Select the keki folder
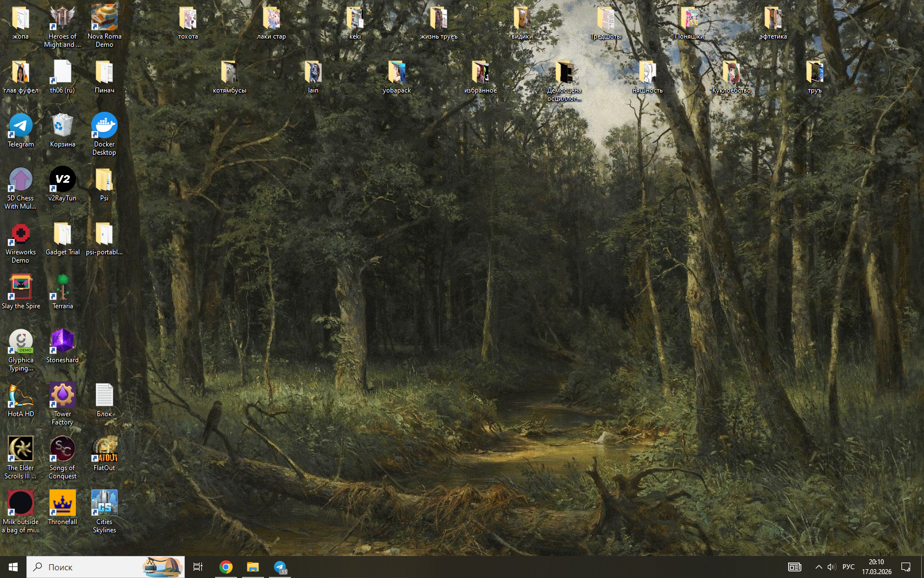924x578 pixels. tap(355, 23)
